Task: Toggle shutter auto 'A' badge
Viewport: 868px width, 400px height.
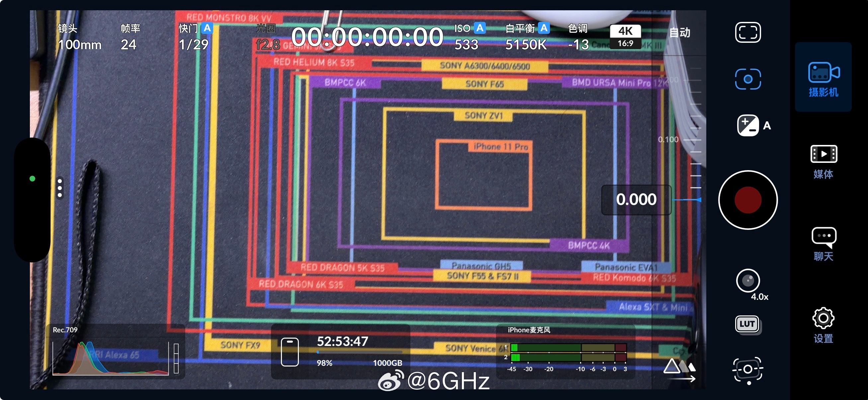Action: point(207,28)
